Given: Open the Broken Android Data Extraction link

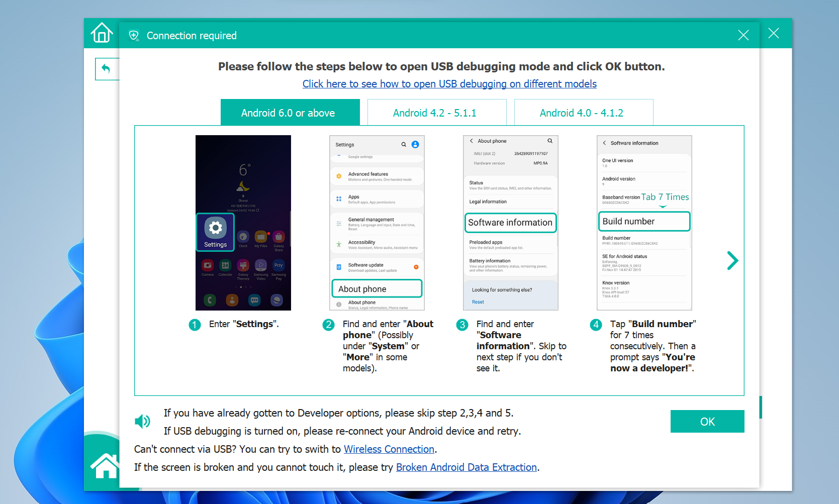Looking at the screenshot, I should tap(467, 467).
